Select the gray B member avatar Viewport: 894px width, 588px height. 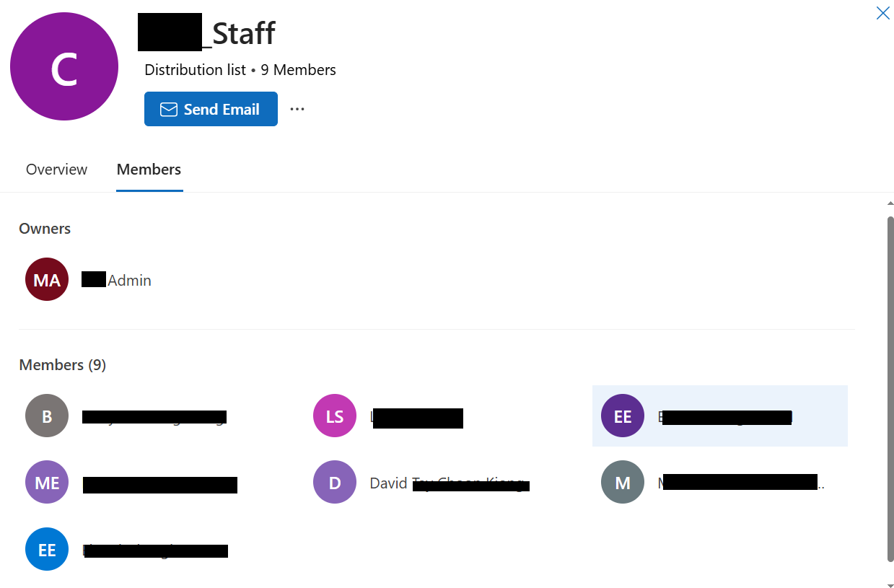tap(47, 416)
